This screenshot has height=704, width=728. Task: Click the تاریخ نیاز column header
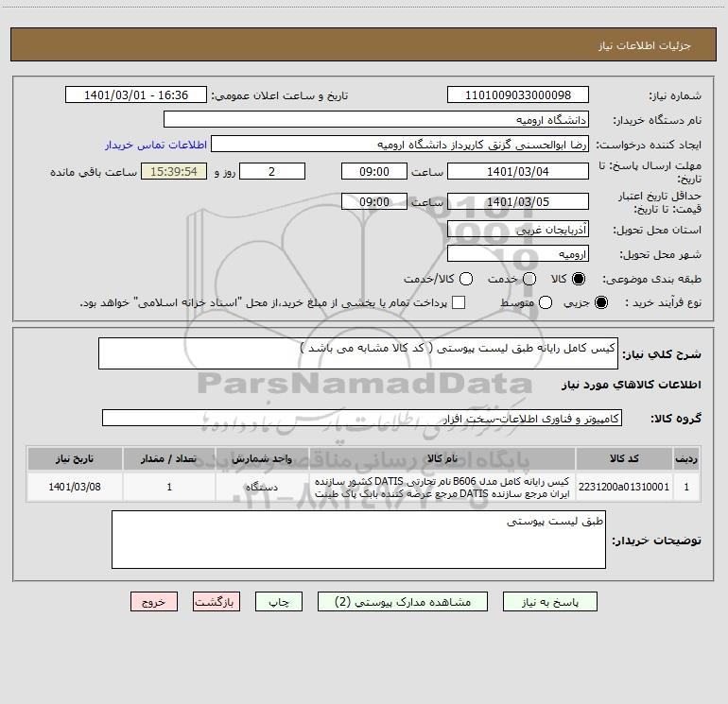coord(75,458)
